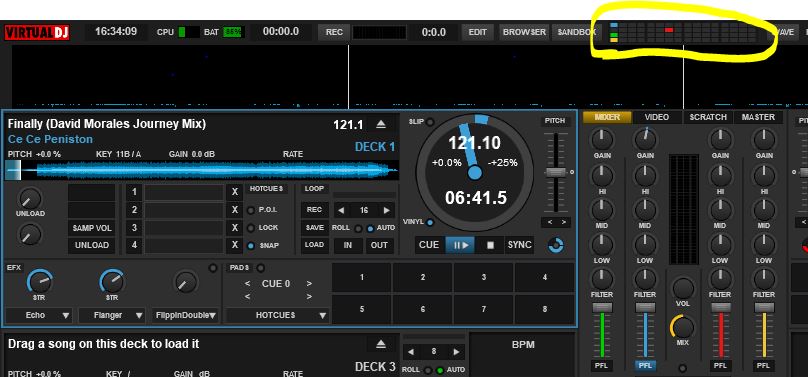
Task: Go to the next pad page, right of CUE 0
Action: coord(309,284)
